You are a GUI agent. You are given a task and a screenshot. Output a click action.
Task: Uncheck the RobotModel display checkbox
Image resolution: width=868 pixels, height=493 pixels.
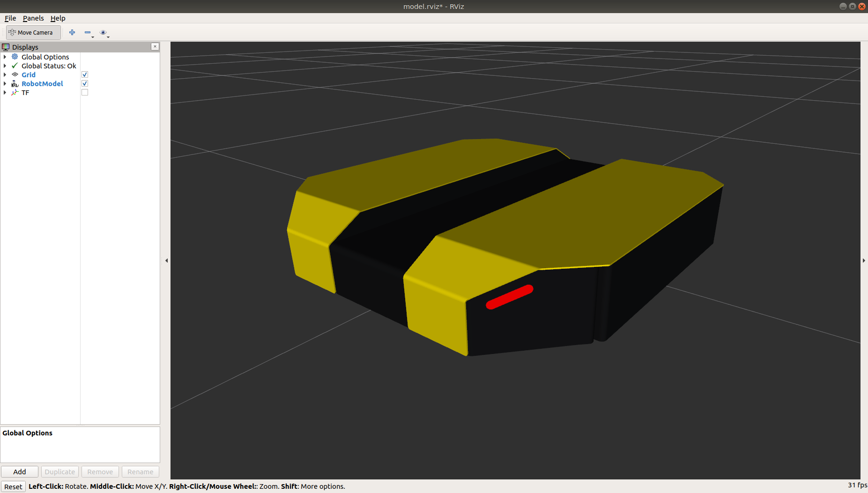[85, 84]
